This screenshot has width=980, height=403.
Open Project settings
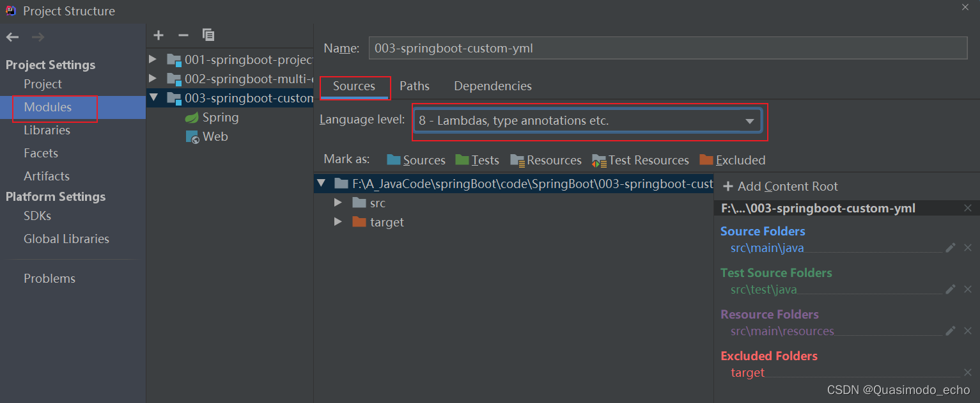tap(43, 84)
